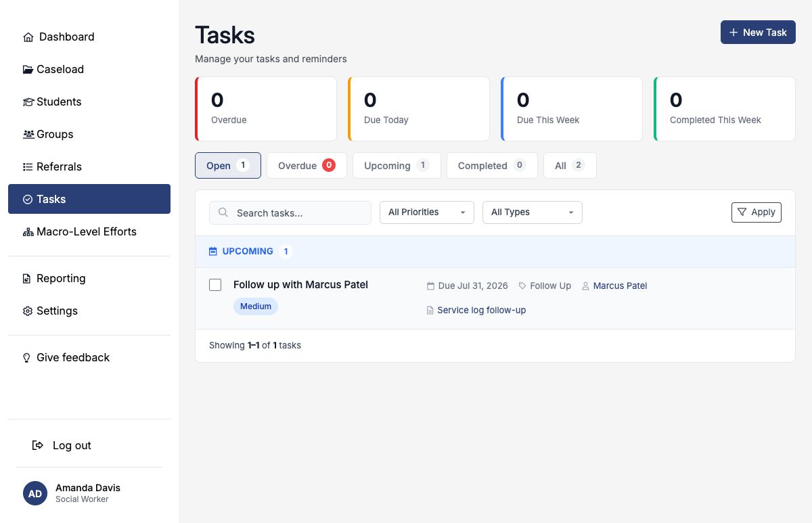Create a task with New Task button
The width and height of the screenshot is (812, 523).
(758, 32)
